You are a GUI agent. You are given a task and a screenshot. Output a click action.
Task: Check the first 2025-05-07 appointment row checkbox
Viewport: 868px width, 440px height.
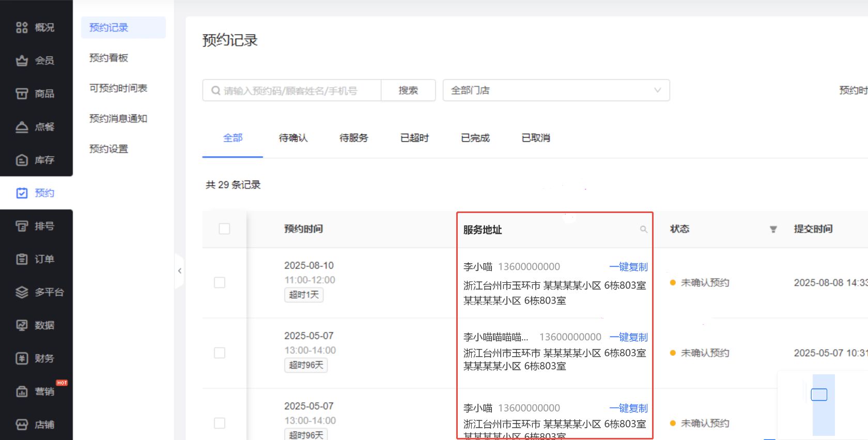coord(220,353)
